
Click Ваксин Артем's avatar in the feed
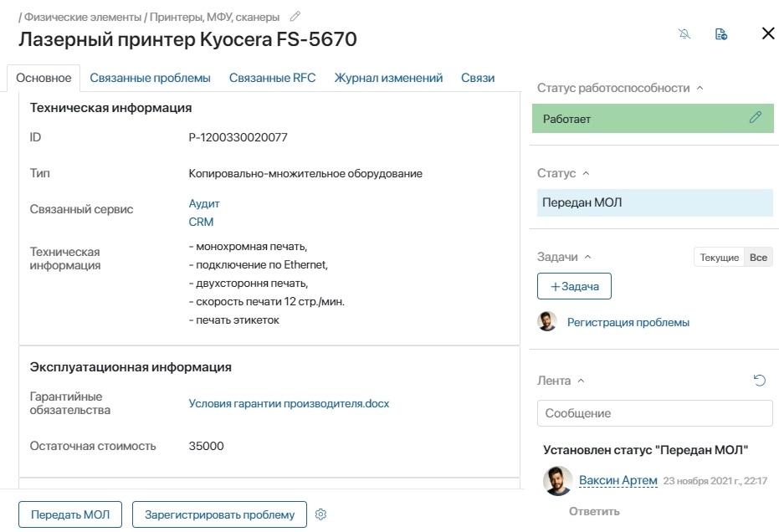click(557, 480)
